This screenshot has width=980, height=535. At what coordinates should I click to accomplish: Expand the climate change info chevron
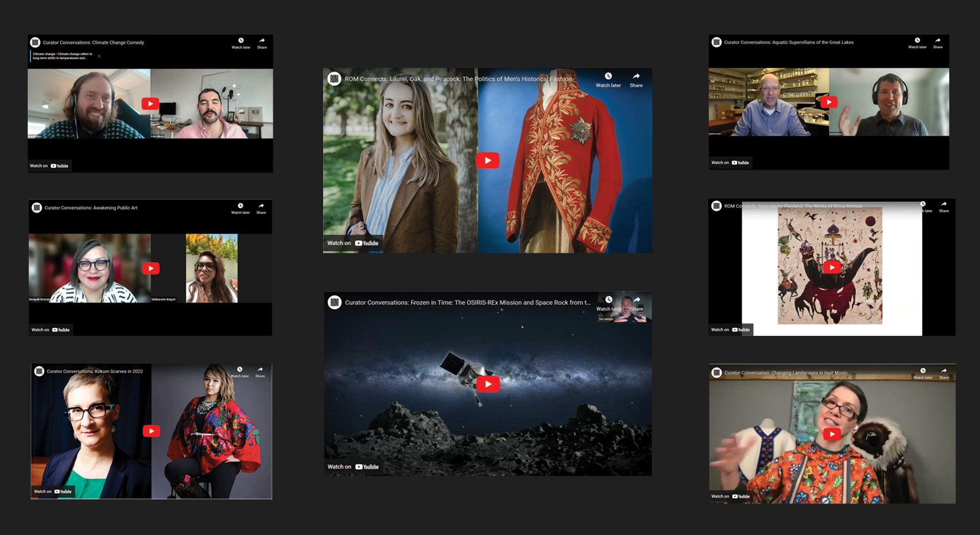99,56
